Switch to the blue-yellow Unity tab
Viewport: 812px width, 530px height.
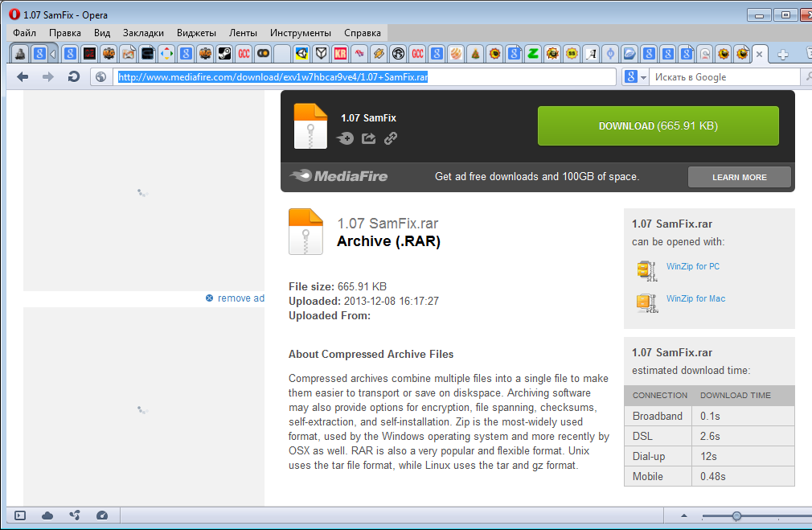[302, 53]
